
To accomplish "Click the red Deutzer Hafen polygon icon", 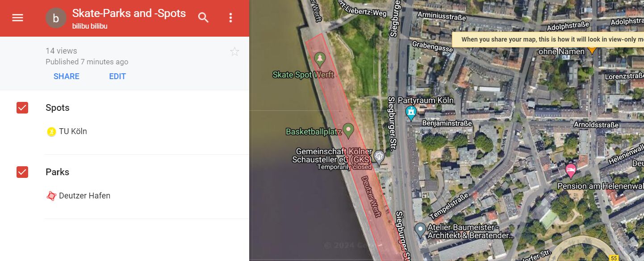I will tap(51, 196).
